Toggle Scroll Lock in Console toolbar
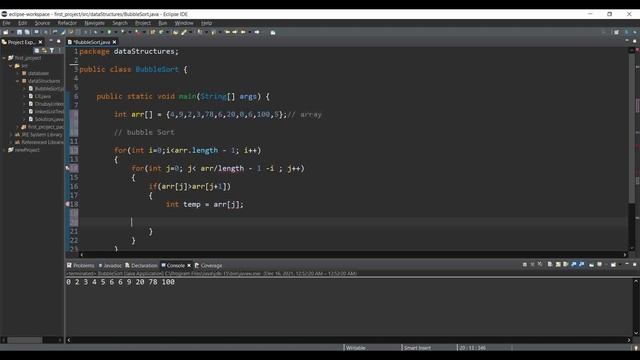 (558, 264)
